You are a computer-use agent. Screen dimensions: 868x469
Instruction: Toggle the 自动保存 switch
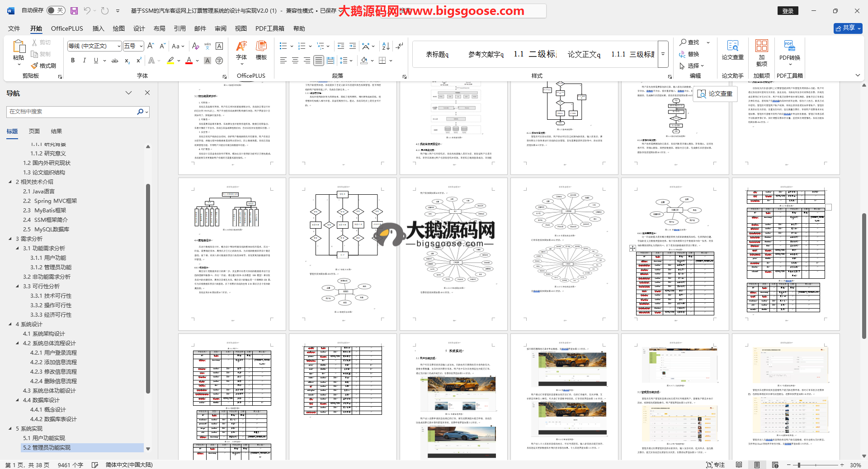[56, 10]
